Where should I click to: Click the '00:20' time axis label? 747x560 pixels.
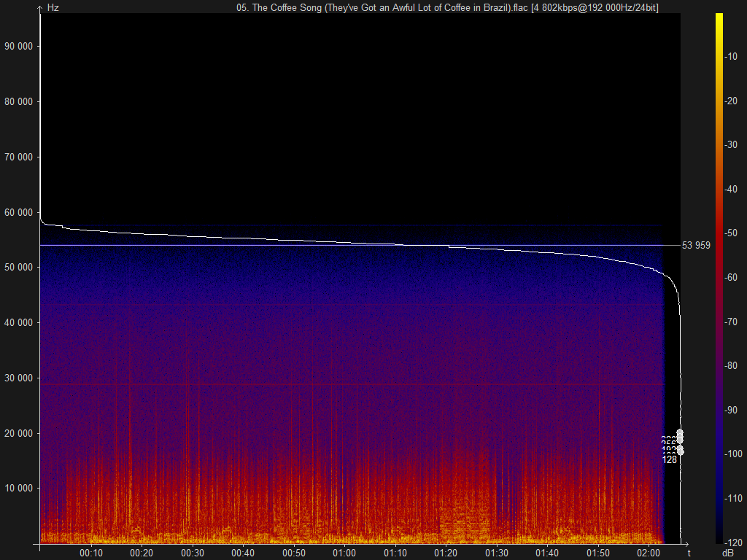[x=142, y=553]
